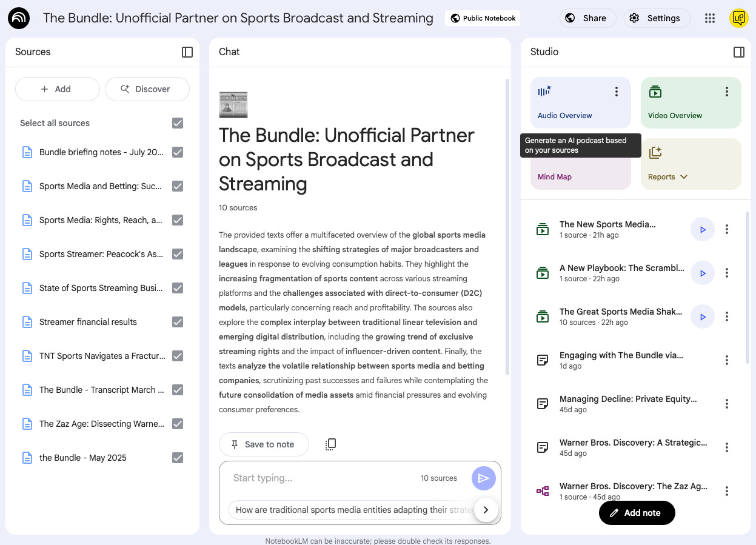Click document icon of Bundle briefing notes
Image resolution: width=756 pixels, height=545 pixels.
pyautogui.click(x=27, y=152)
